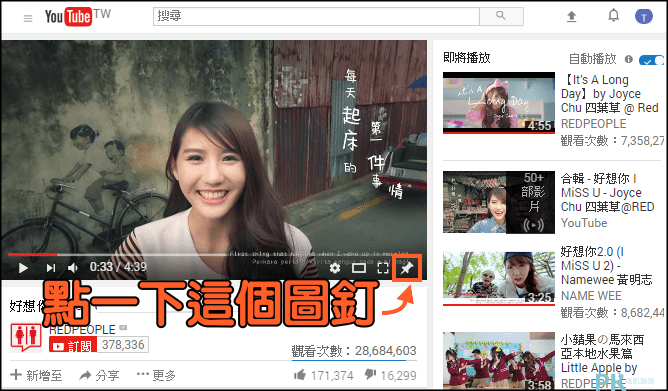Image resolution: width=668 pixels, height=391 pixels.
Task: Open the REDPEOPLE channel avatar
Action: pyautogui.click(x=26, y=337)
